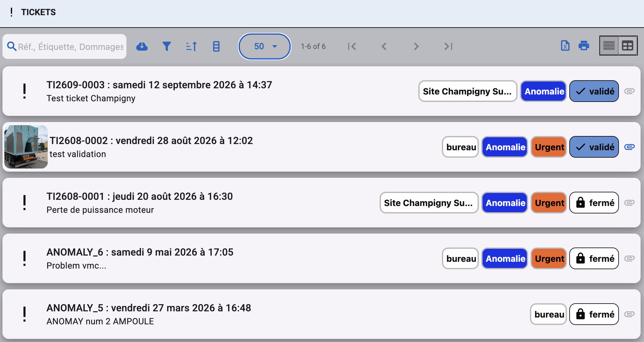Screen dimensions: 644x342
Task: Click validé status on TI2608-0002
Action: 594,147
